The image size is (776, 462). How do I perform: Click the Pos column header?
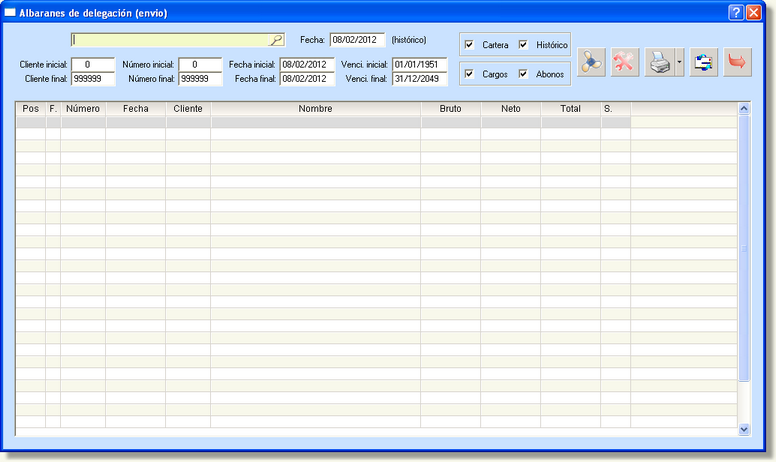31,109
